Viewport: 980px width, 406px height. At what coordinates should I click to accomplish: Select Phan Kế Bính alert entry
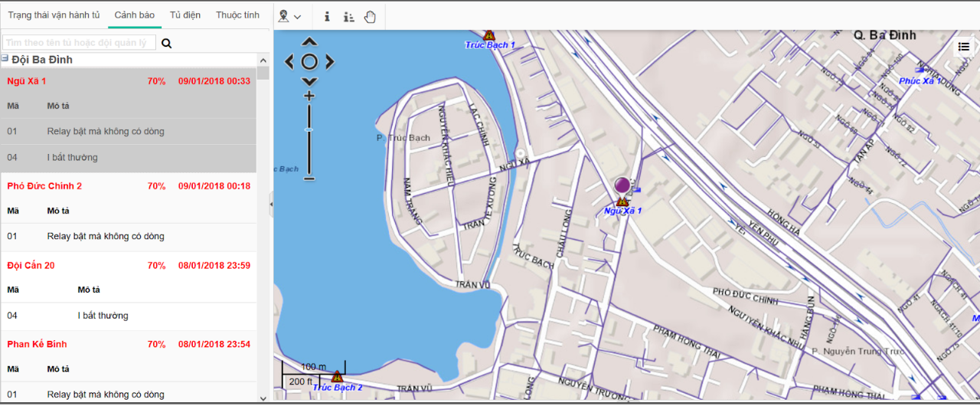tap(129, 344)
